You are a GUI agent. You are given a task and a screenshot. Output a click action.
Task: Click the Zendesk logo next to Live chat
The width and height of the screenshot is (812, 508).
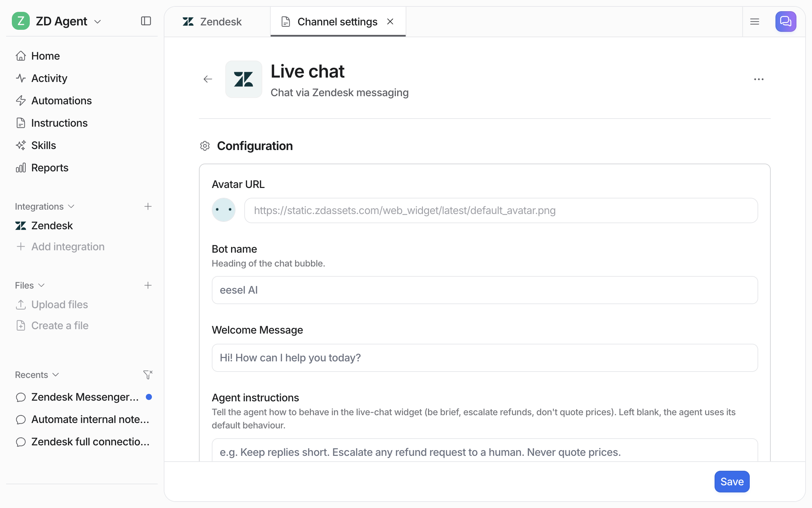coord(244,79)
